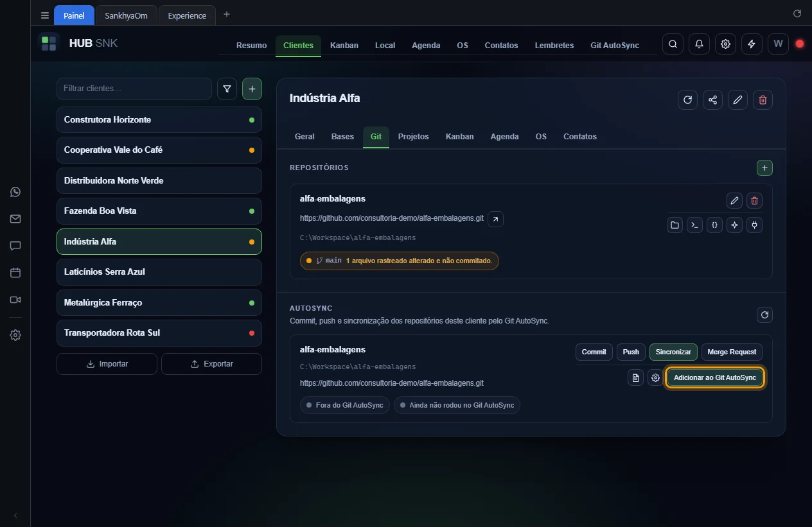Edit the alfa-embalagens repository
The width and height of the screenshot is (812, 527).
click(x=734, y=201)
